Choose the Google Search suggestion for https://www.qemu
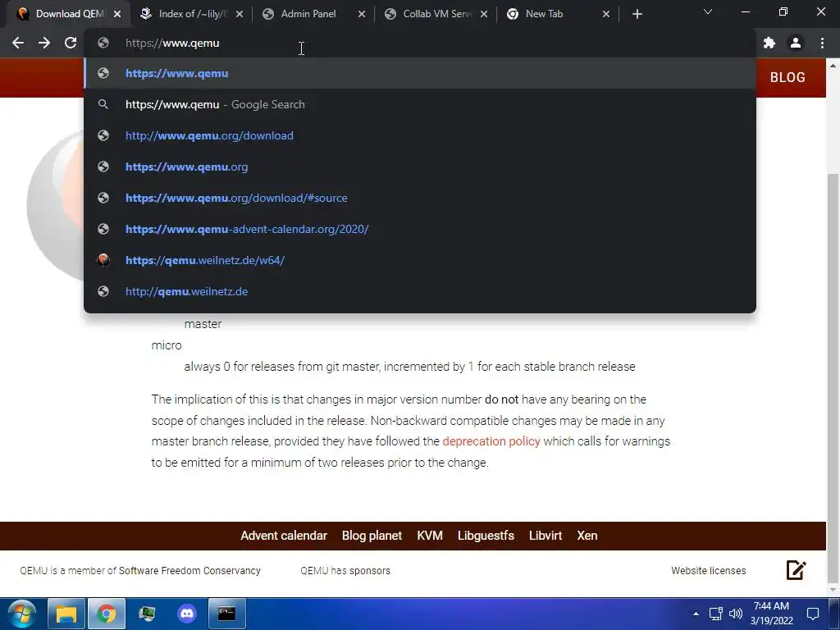840x630 pixels. click(x=420, y=104)
